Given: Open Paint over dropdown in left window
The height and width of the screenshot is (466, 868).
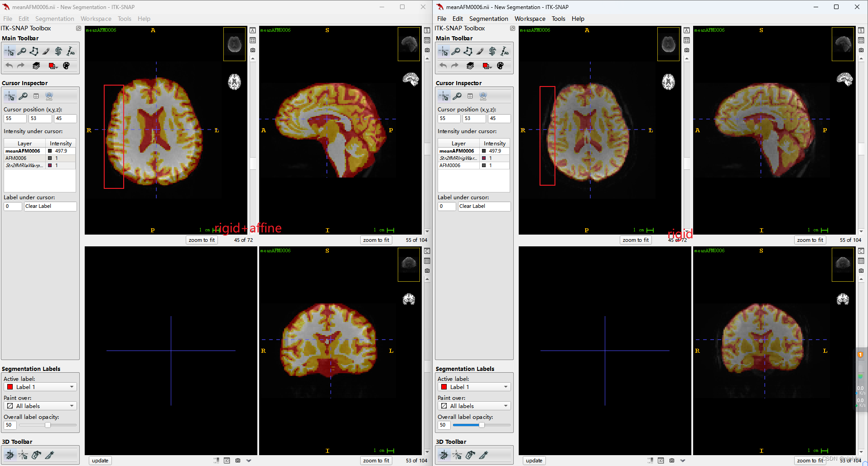Looking at the screenshot, I should [40, 406].
